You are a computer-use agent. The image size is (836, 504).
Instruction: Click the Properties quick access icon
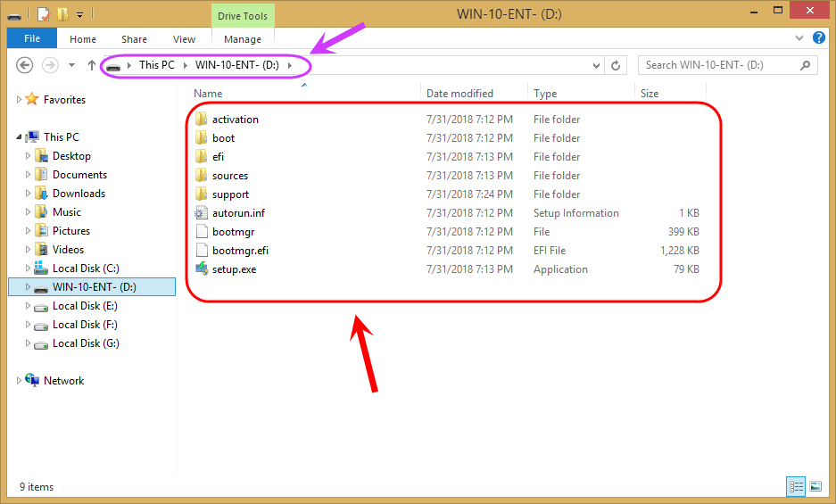pyautogui.click(x=45, y=14)
